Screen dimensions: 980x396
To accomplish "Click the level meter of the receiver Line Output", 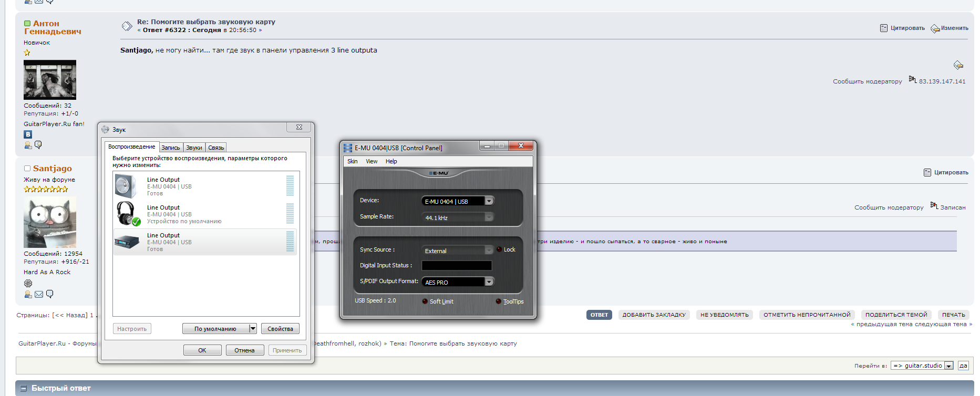I will [x=290, y=242].
